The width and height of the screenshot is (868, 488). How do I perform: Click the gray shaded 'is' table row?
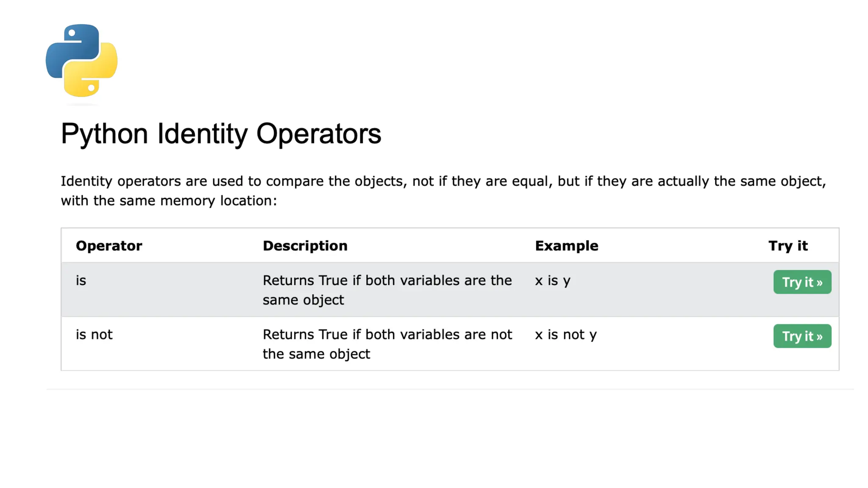450,290
